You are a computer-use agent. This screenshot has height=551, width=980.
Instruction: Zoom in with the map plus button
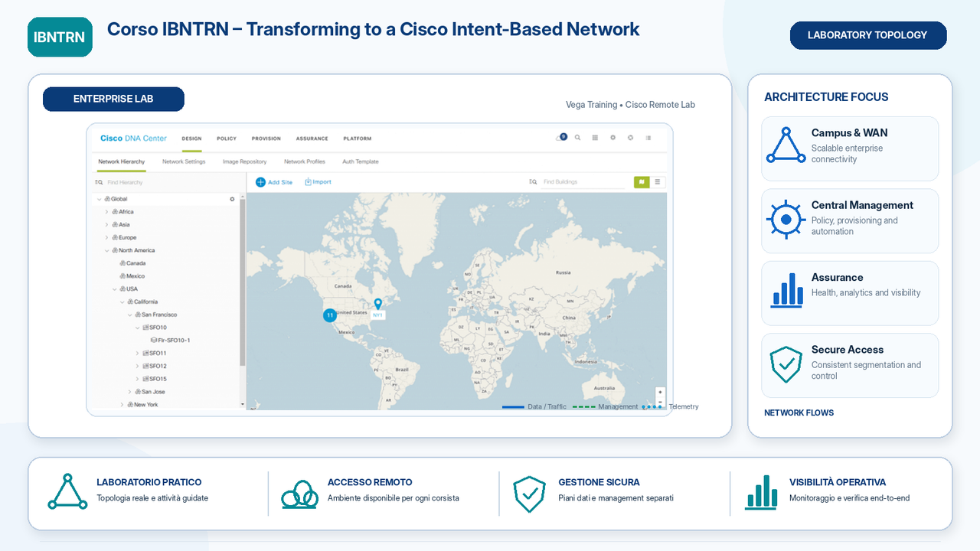tap(661, 392)
